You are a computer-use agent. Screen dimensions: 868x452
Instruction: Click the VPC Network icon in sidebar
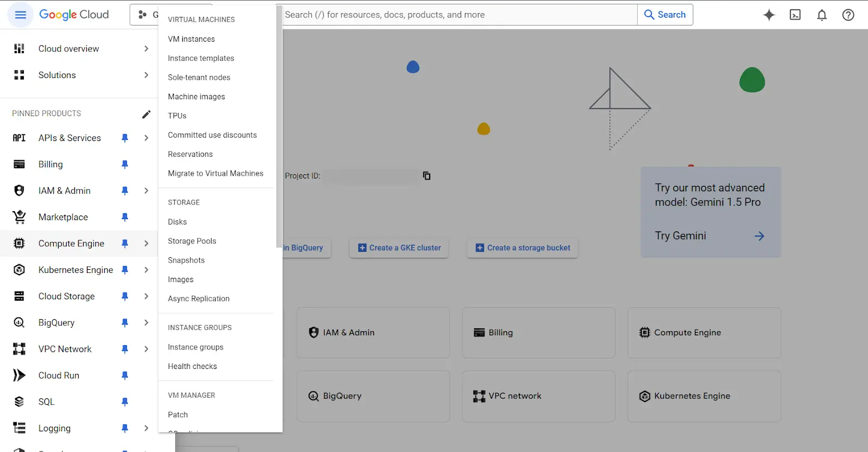pyautogui.click(x=19, y=349)
